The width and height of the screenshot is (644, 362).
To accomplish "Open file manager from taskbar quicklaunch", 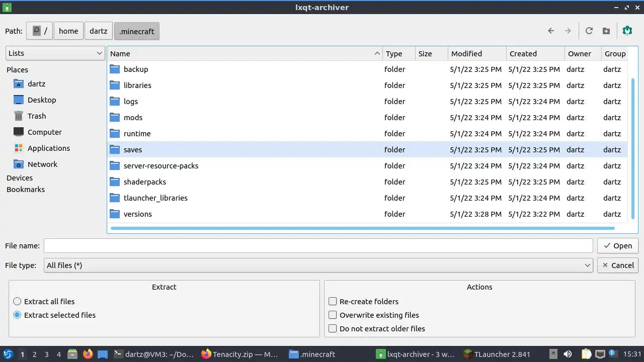I will pyautogui.click(x=72, y=354).
